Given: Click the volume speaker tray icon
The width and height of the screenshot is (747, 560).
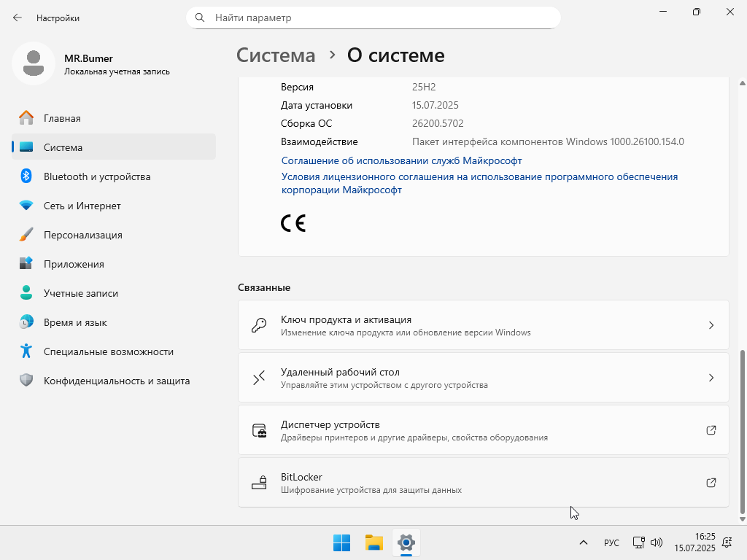Looking at the screenshot, I should pos(657,542).
